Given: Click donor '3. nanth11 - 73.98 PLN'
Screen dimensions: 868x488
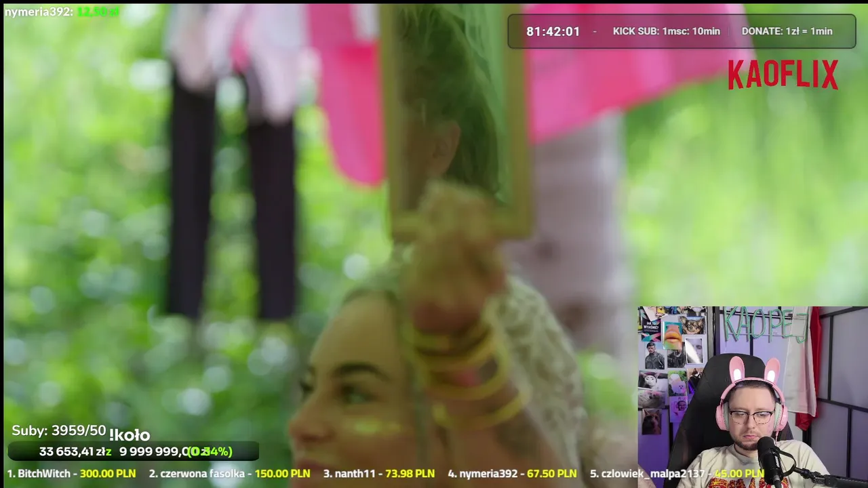Looking at the screenshot, I should 378,474.
